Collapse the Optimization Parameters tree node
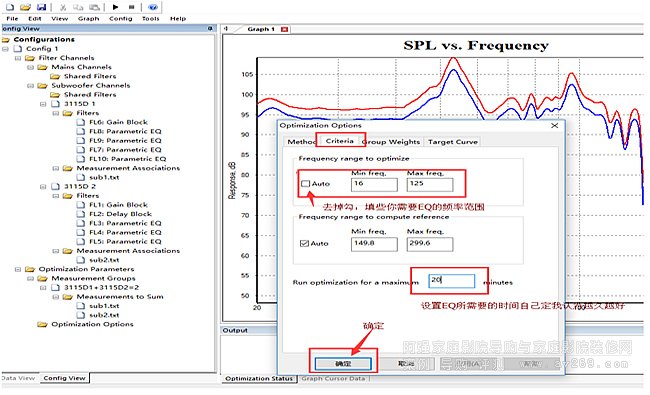This screenshot has width=650, height=395. 18,269
